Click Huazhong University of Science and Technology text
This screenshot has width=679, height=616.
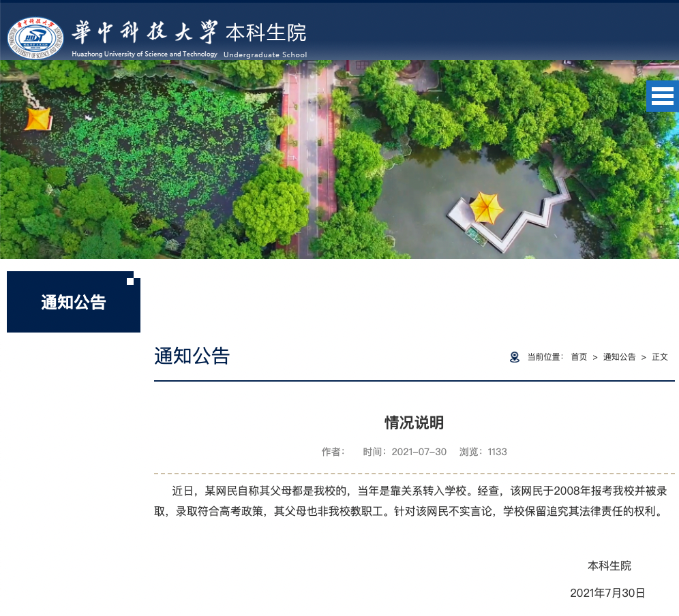point(145,54)
